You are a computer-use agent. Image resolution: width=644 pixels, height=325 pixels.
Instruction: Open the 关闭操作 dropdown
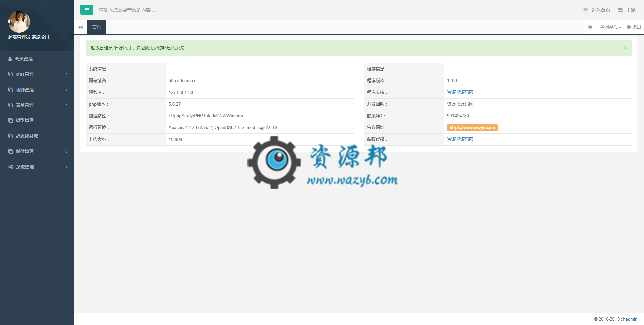click(610, 27)
